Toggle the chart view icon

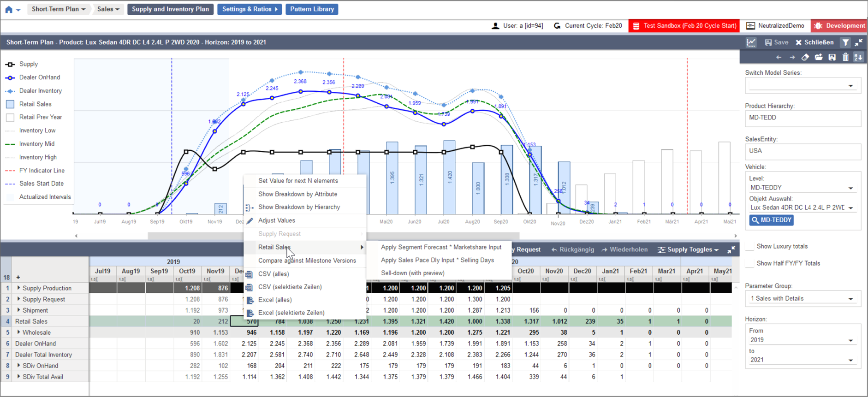point(751,42)
